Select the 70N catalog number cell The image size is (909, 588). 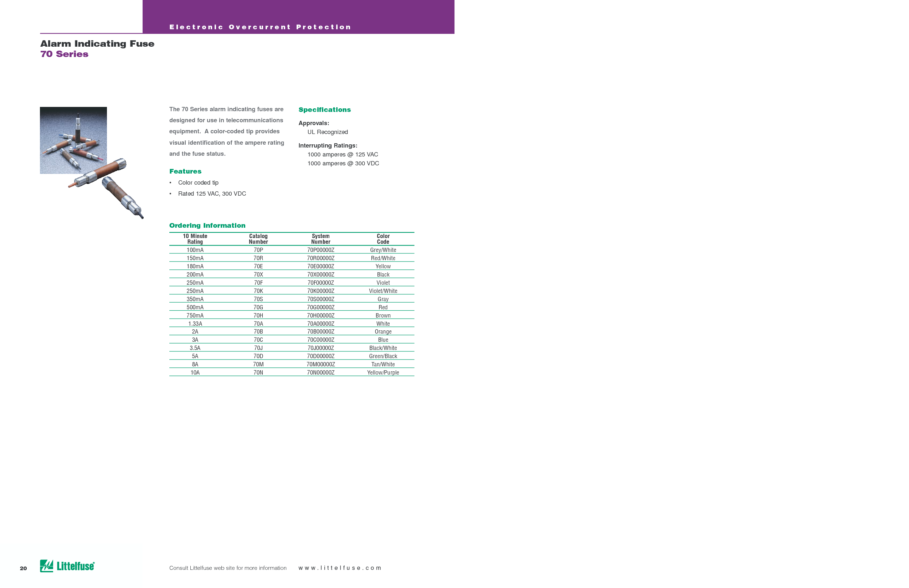258,373
